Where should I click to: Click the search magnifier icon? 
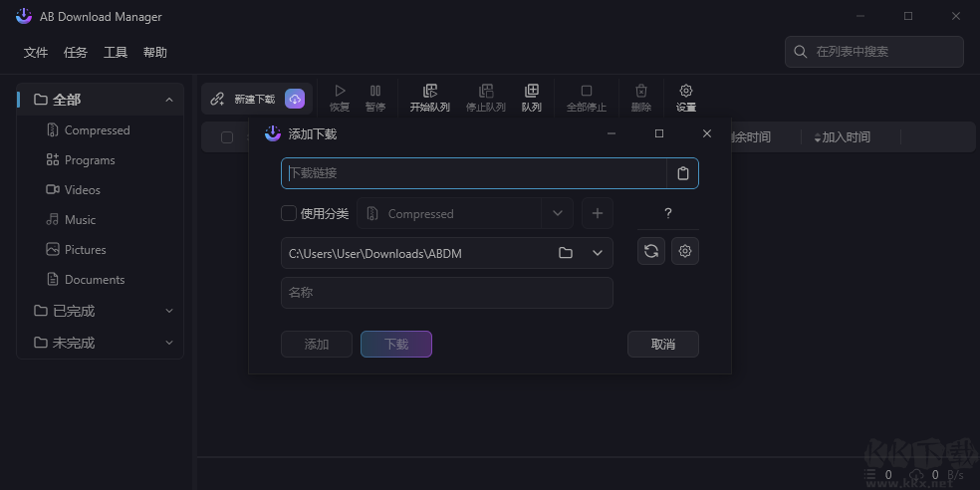pyautogui.click(x=801, y=52)
